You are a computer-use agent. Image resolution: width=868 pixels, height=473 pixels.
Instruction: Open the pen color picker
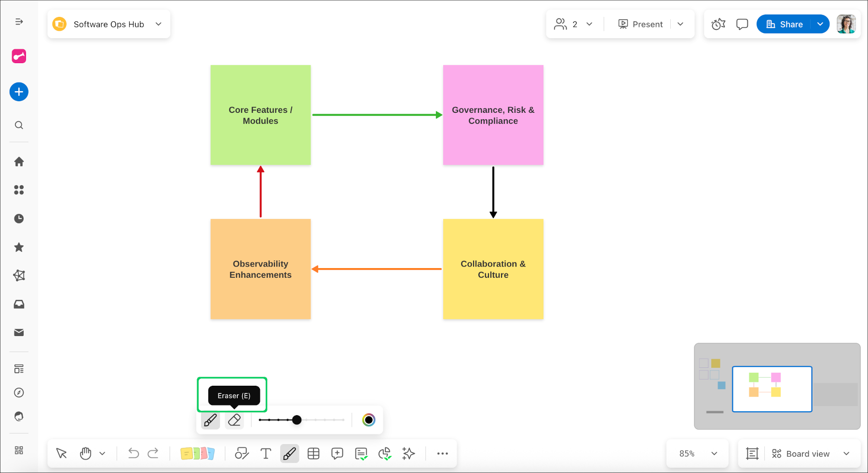[368, 420]
